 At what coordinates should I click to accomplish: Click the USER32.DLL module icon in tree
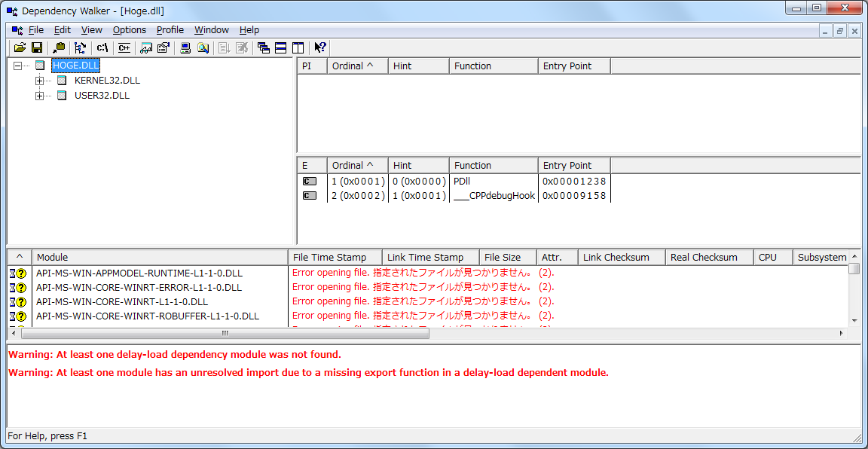pos(62,95)
